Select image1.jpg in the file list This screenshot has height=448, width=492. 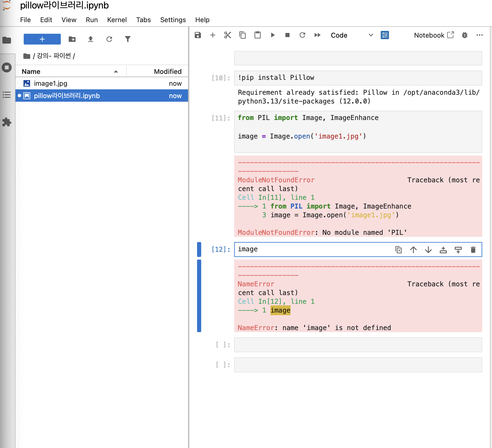50,83
